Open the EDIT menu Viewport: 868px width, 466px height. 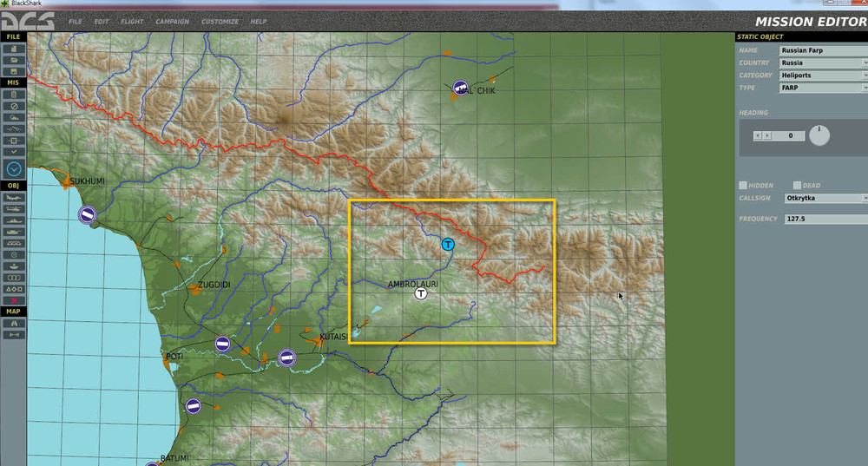tap(102, 22)
